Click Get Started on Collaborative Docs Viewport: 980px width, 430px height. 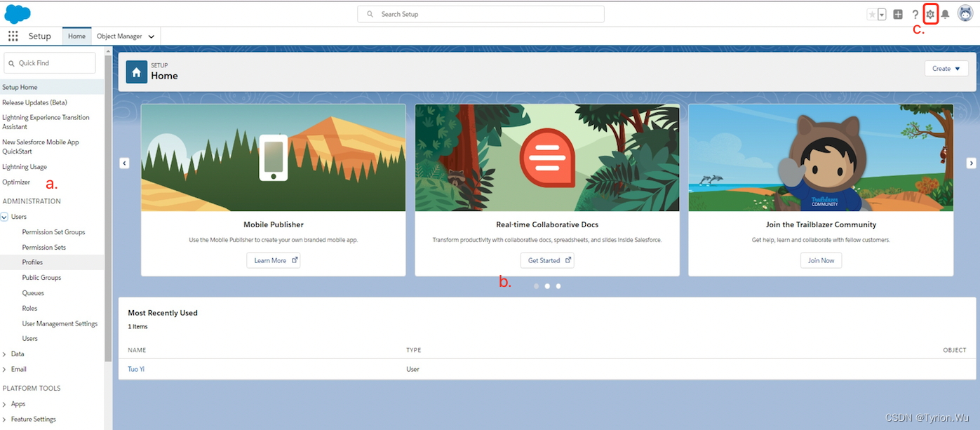tap(547, 260)
